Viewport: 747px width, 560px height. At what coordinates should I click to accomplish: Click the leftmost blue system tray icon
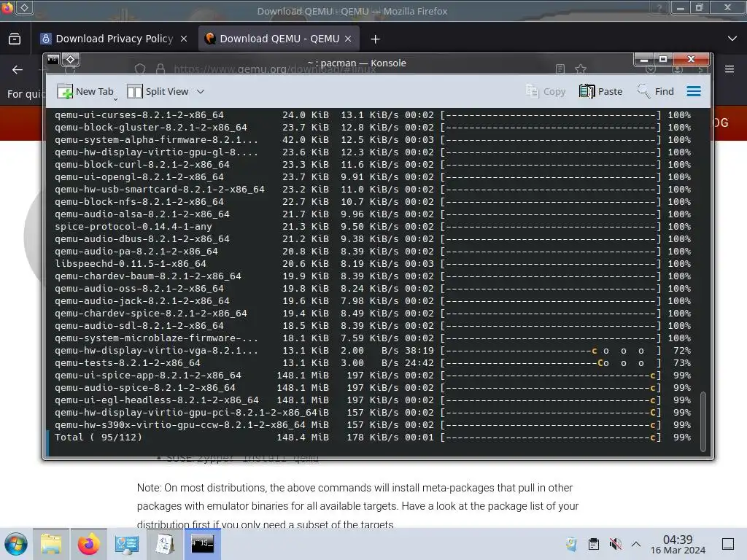(571, 544)
